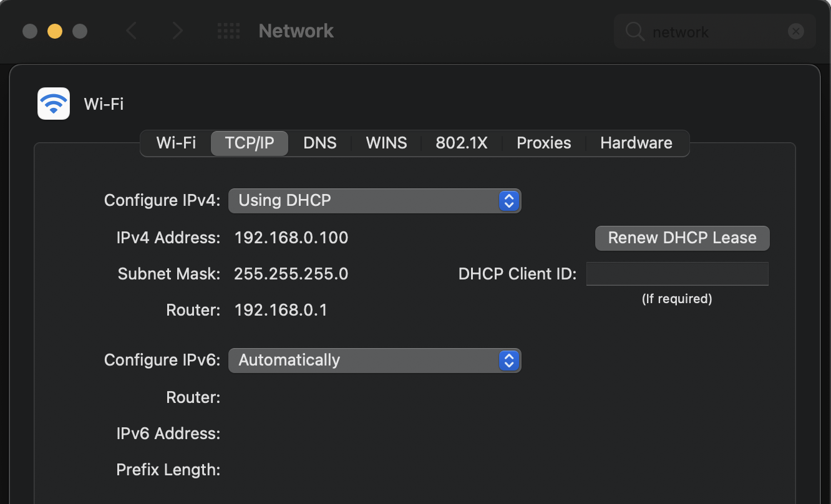The image size is (831, 504).
Task: Click the Renew DHCP Lease button
Action: click(682, 238)
